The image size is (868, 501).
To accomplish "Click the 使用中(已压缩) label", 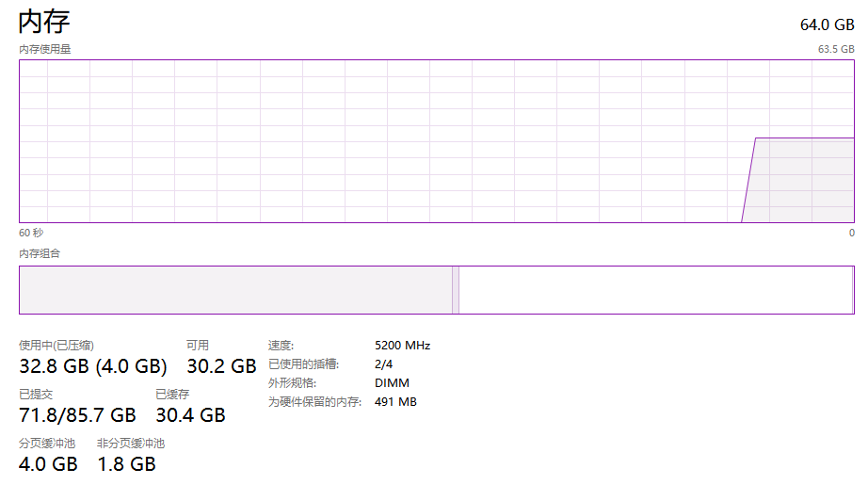I will coord(56,346).
